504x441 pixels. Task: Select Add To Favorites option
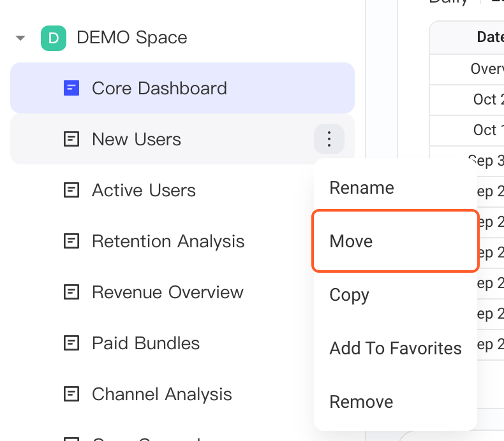pyautogui.click(x=396, y=348)
